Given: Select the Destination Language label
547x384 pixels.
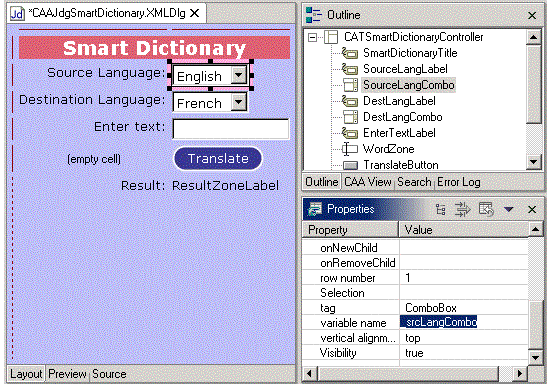Looking at the screenshot, I should pos(92,100).
